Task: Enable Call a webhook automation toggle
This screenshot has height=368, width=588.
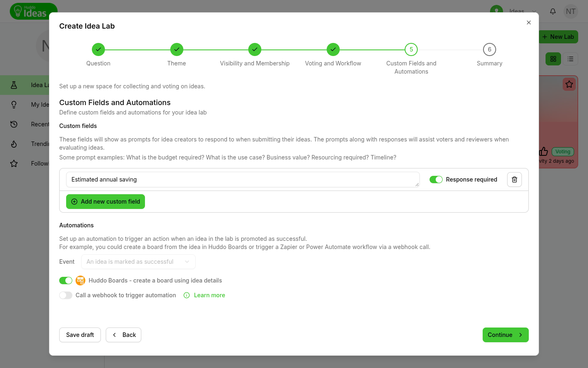Action: coord(66,295)
